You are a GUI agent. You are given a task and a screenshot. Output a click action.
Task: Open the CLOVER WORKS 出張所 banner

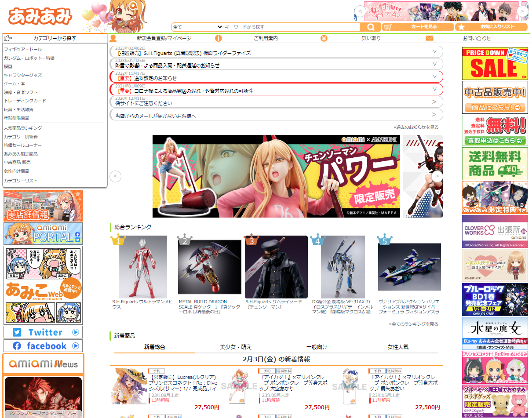pyautogui.click(x=495, y=231)
